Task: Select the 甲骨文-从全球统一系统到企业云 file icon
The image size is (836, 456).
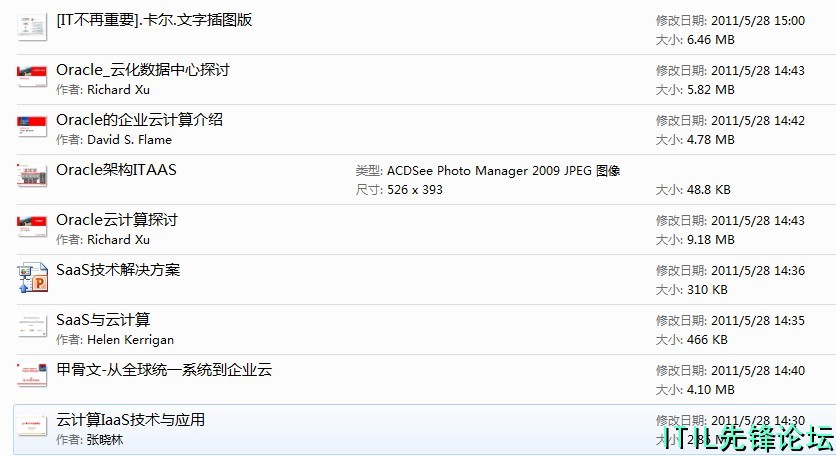Action: coord(32,377)
